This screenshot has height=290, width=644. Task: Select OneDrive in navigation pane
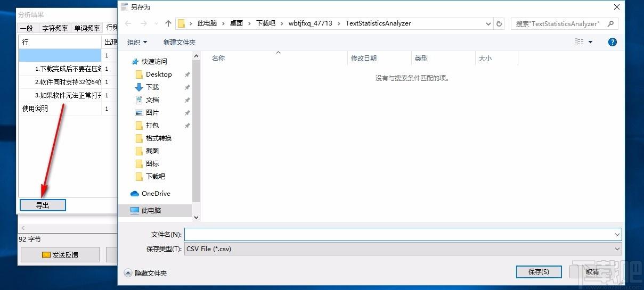click(156, 193)
